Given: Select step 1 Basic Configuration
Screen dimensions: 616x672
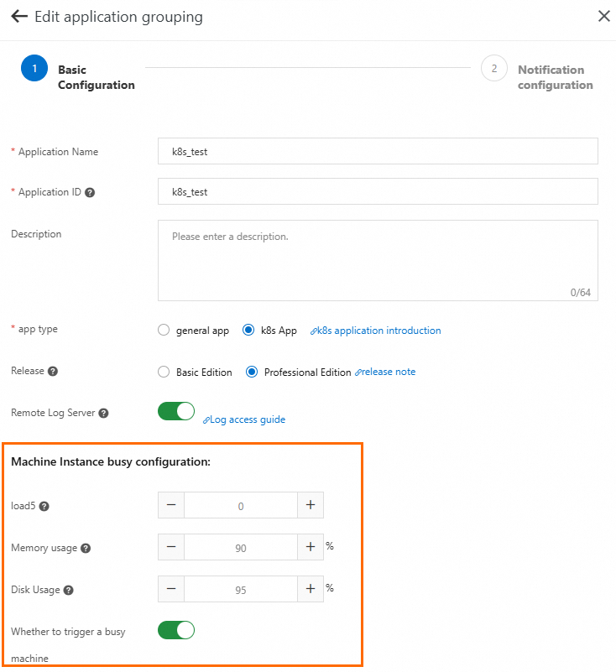Looking at the screenshot, I should click(34, 68).
